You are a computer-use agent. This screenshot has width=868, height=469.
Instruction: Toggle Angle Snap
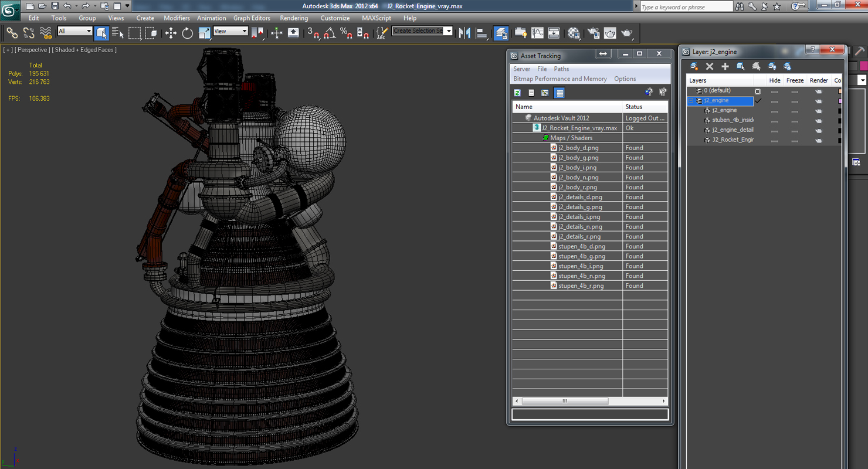click(x=330, y=33)
